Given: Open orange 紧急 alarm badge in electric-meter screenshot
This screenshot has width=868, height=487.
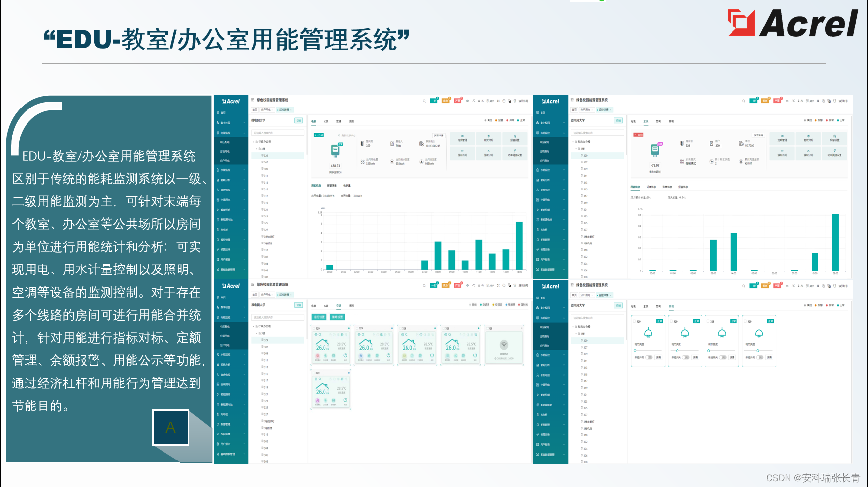Looking at the screenshot, I should [x=446, y=101].
